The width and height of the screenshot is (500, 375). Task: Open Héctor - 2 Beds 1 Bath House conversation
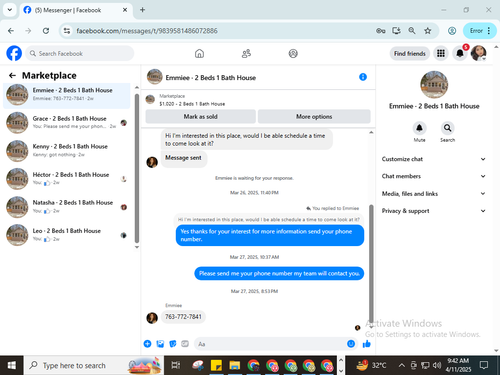(x=67, y=179)
